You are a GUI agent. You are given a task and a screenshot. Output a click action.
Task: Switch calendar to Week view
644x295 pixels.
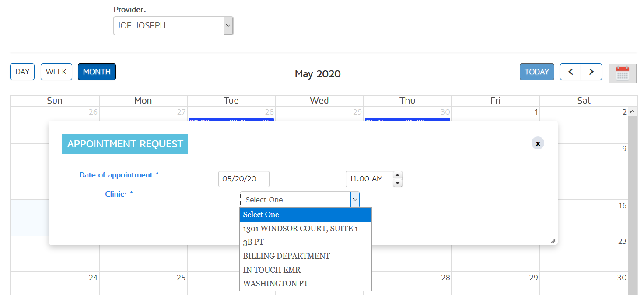click(56, 72)
